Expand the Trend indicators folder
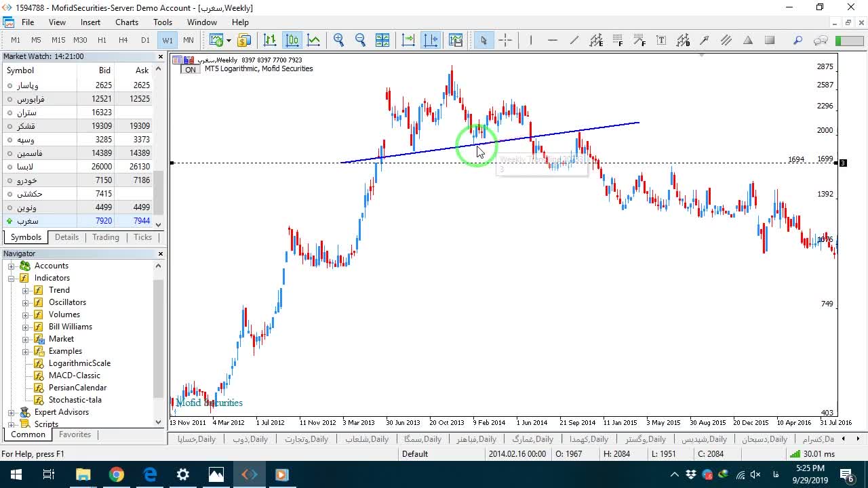The image size is (868, 488). click(x=26, y=290)
